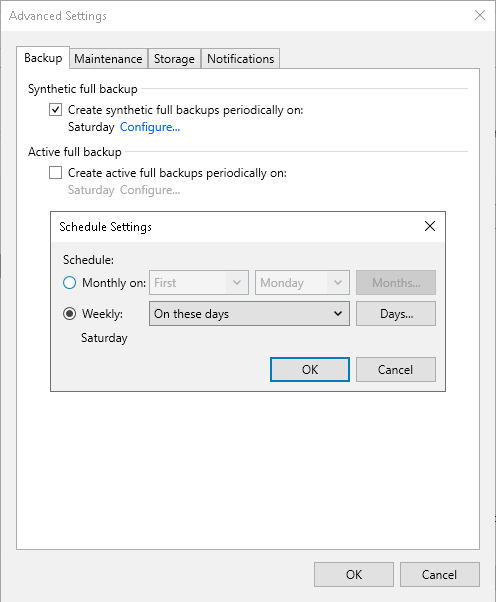This screenshot has width=496, height=602.
Task: Close the Advanced Settings window
Action: point(479,15)
